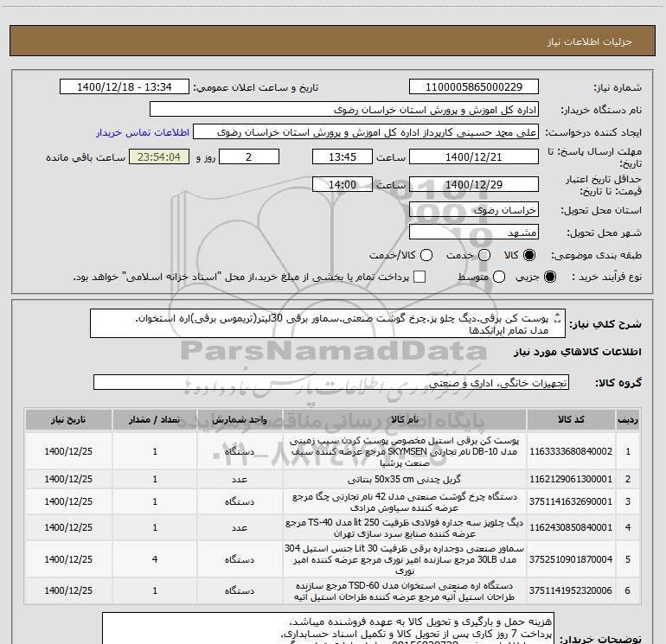Click product code 375114163269001
The height and width of the screenshot is (644, 666).
pos(571,501)
